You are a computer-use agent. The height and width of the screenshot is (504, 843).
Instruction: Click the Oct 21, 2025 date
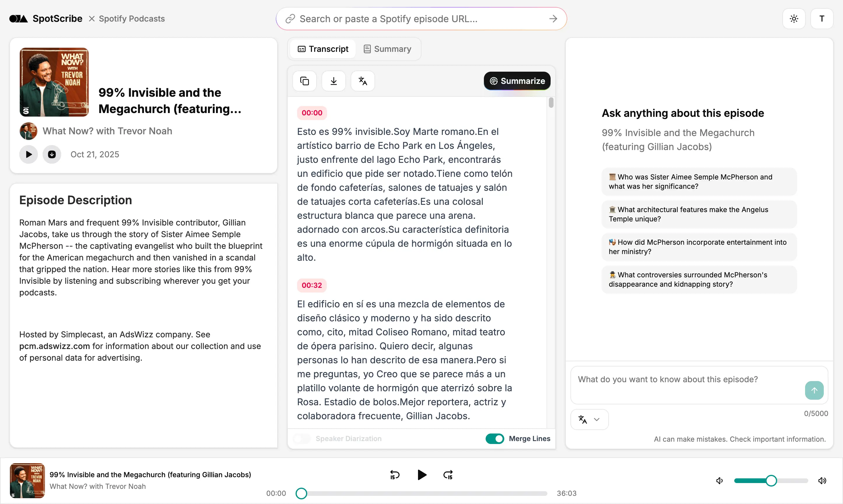click(x=95, y=154)
